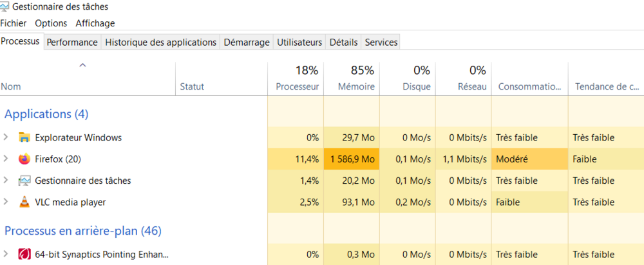Open the Affichage menu
The height and width of the screenshot is (265, 644).
tap(95, 23)
